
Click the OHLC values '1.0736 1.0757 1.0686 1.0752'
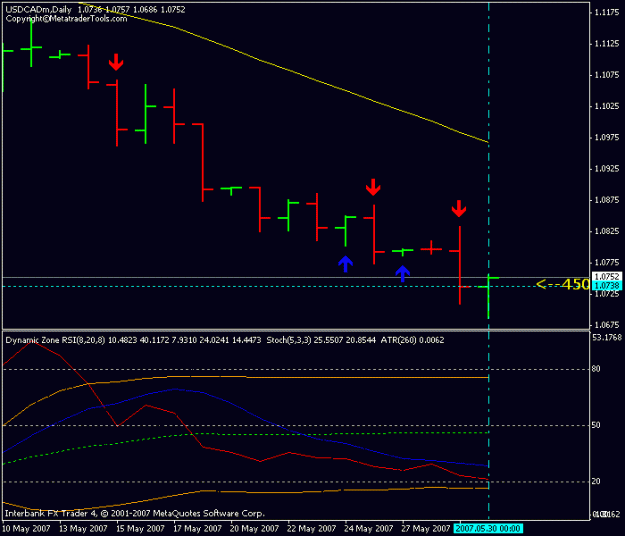(132, 10)
